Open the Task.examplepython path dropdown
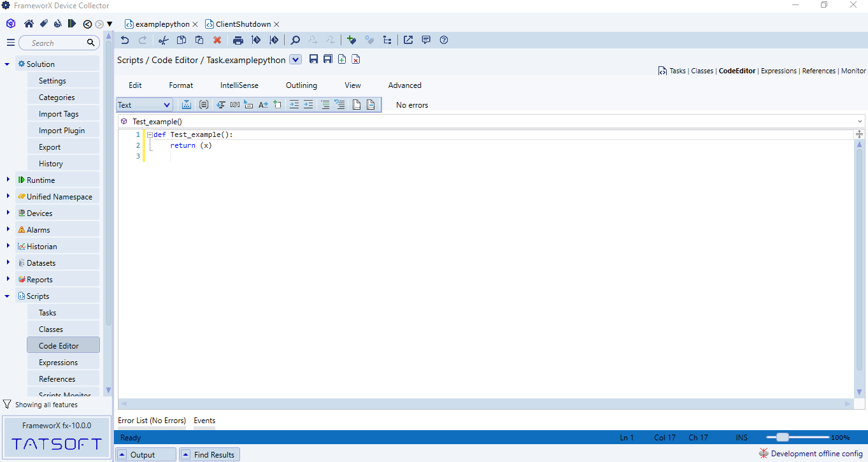 295,60
